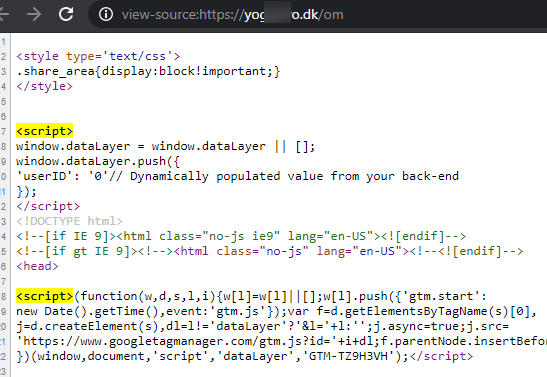Click the googletagmanager.com gtm.js URL line
Screen dimensions: 547x377
(282, 341)
